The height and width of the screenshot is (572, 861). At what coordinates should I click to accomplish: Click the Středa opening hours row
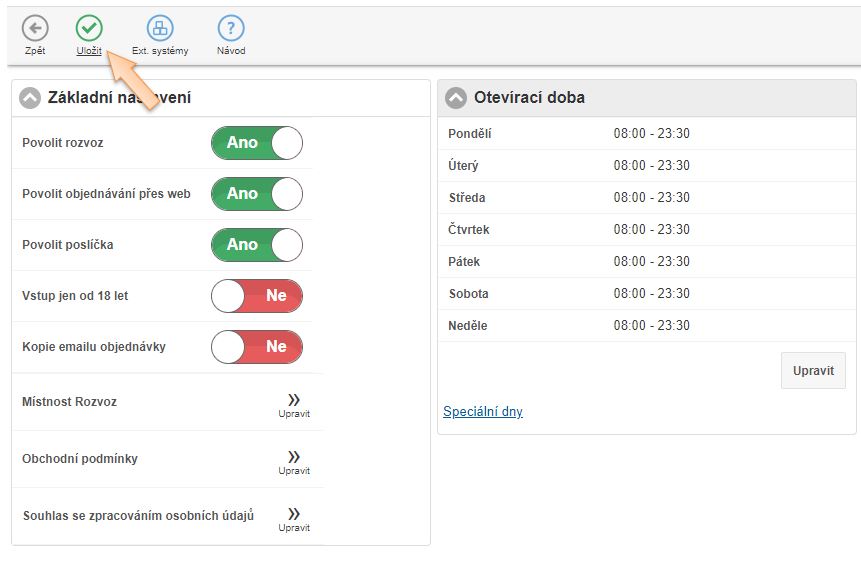coord(646,198)
